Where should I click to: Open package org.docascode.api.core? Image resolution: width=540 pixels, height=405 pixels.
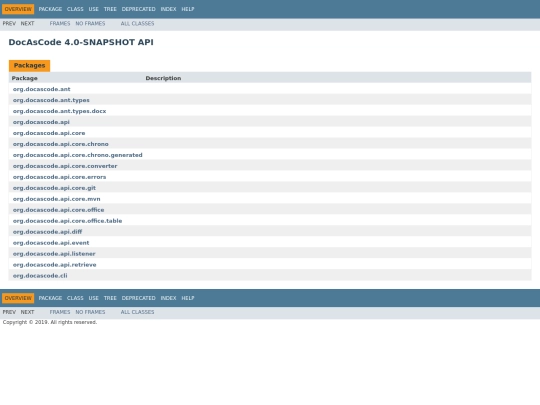coord(49,133)
